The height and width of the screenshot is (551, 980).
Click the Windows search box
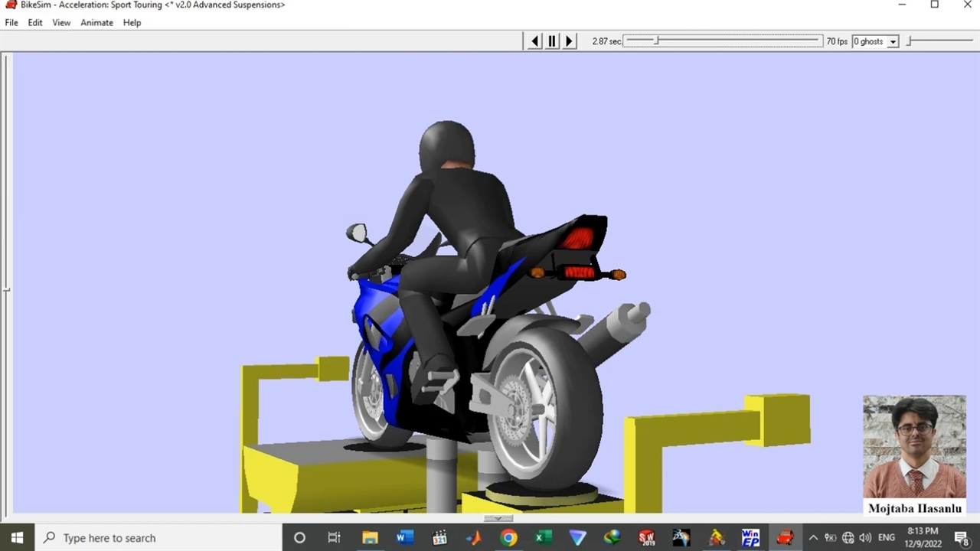coord(159,538)
